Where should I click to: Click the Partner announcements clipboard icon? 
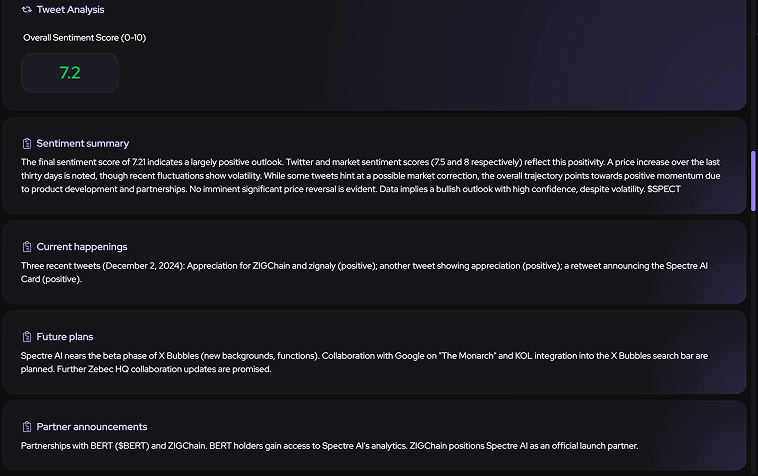(x=27, y=427)
